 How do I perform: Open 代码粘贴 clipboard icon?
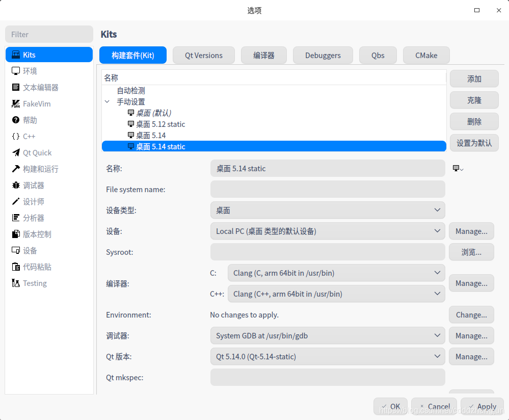(x=16, y=267)
